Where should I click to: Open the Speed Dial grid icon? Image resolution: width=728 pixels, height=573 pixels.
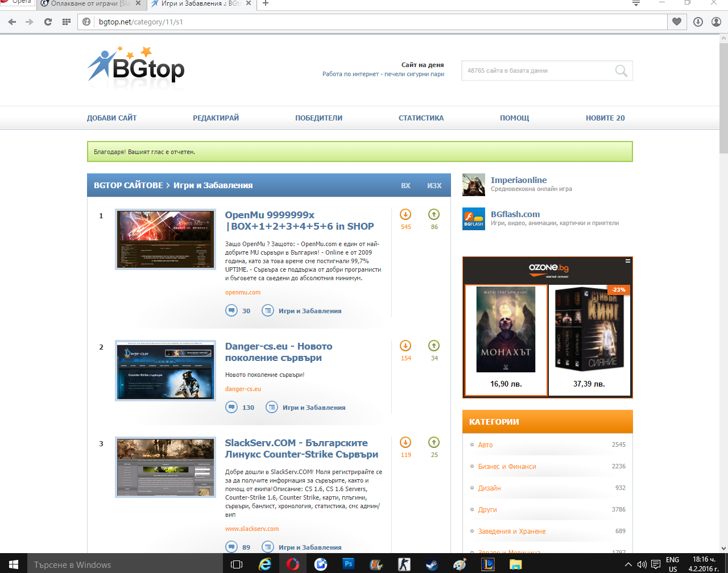(x=66, y=22)
